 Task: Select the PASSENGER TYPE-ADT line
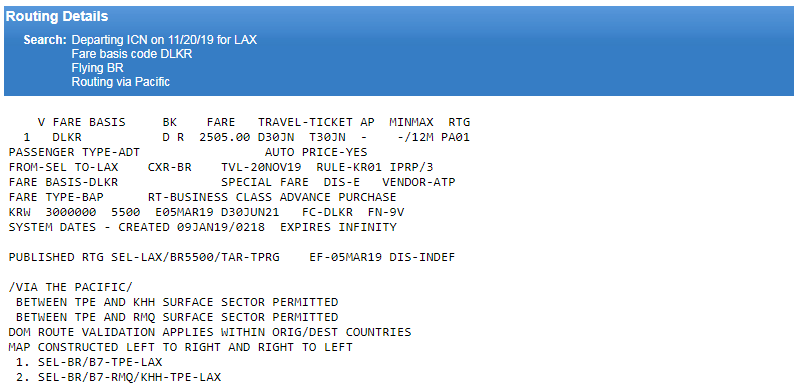[x=74, y=152]
